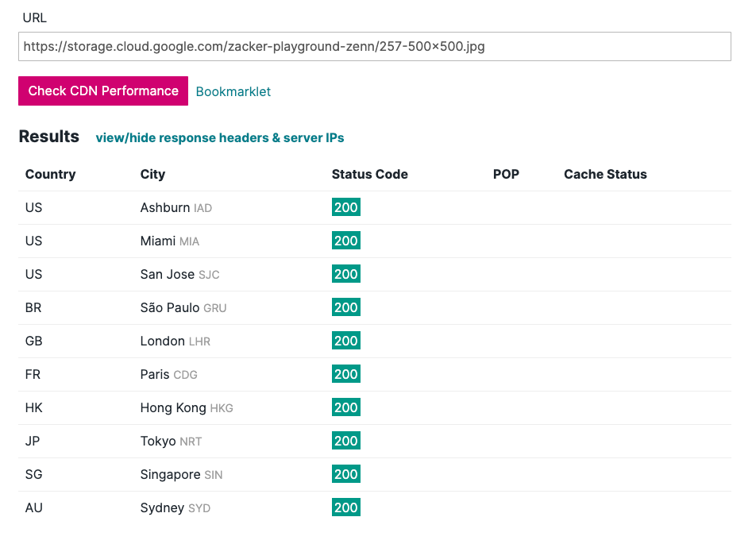
Task: Click the URL input field
Action: pyautogui.click(x=375, y=46)
